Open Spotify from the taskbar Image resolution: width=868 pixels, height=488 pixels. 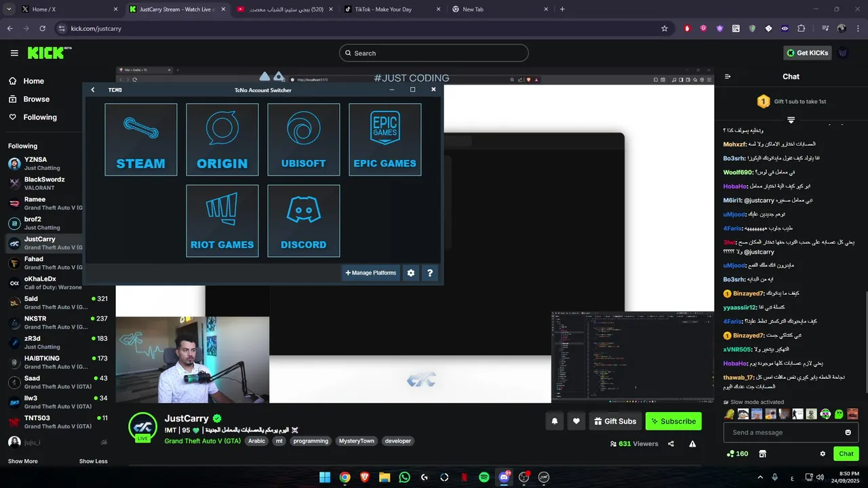[x=484, y=477]
